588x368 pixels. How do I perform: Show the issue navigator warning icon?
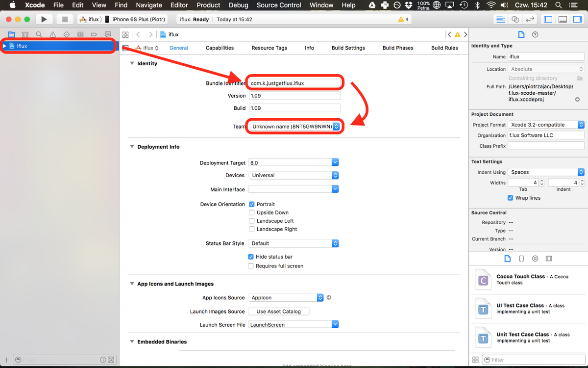[52, 34]
